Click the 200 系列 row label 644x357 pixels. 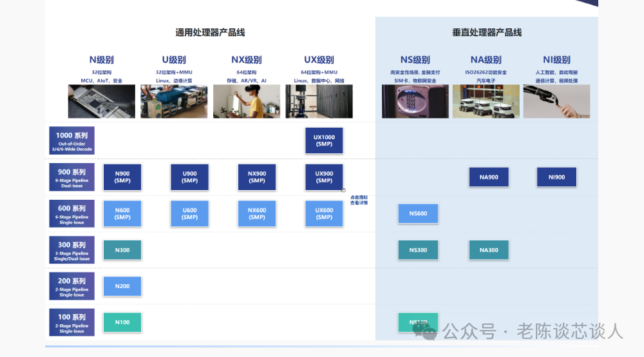click(72, 286)
